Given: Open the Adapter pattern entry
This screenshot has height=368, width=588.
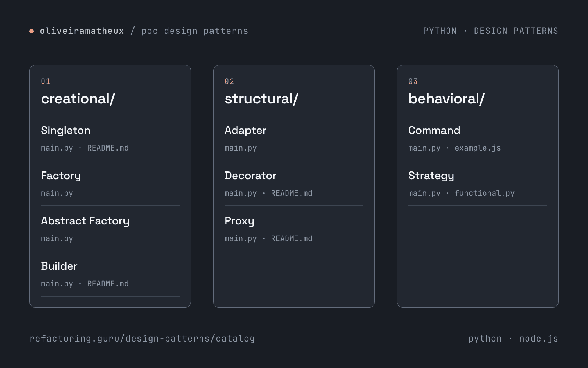Looking at the screenshot, I should tap(245, 130).
